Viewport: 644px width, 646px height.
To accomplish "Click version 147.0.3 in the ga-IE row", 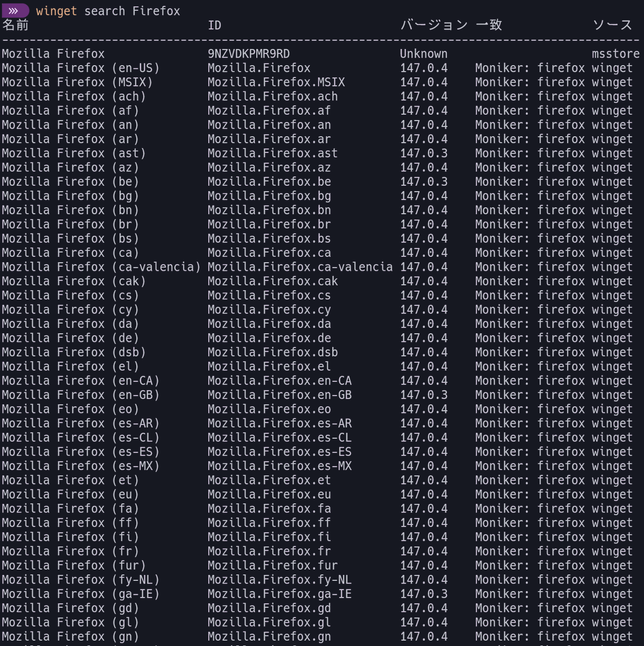I will 424,594.
